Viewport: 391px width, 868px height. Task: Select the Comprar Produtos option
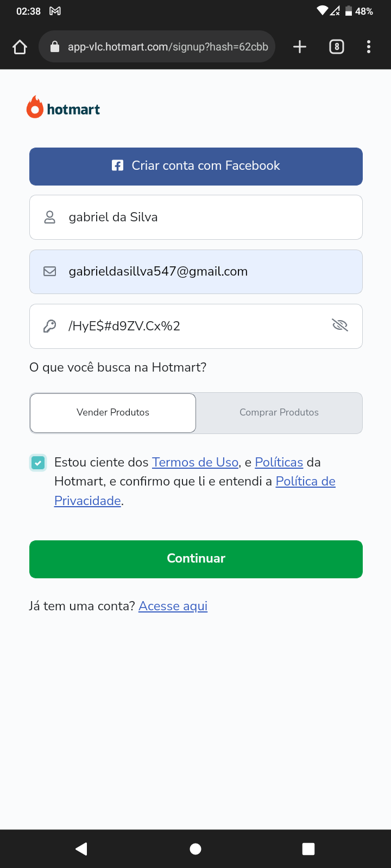[x=279, y=412]
